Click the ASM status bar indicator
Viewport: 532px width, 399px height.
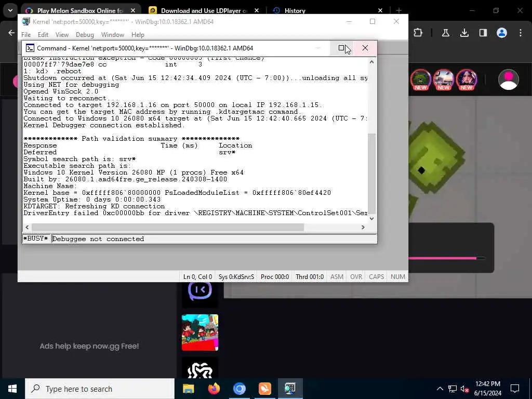pos(337,277)
